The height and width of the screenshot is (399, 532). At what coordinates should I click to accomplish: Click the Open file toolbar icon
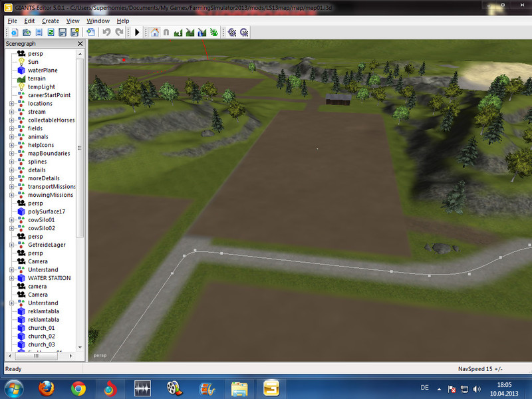tap(27, 32)
